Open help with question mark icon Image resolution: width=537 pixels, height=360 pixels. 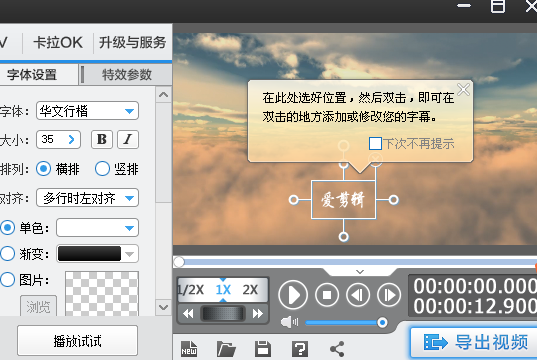click(x=300, y=349)
